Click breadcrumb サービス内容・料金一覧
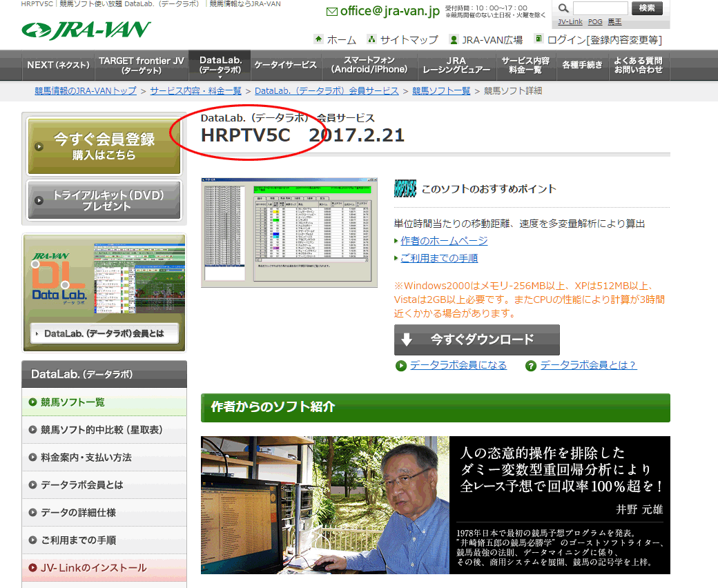The image size is (718, 588). tap(195, 90)
